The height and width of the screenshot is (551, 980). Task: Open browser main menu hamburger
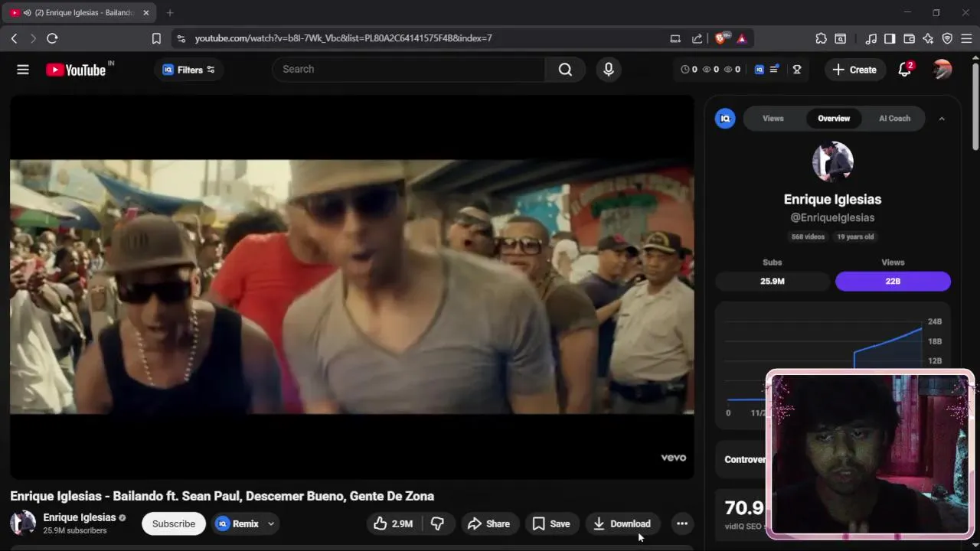966,38
